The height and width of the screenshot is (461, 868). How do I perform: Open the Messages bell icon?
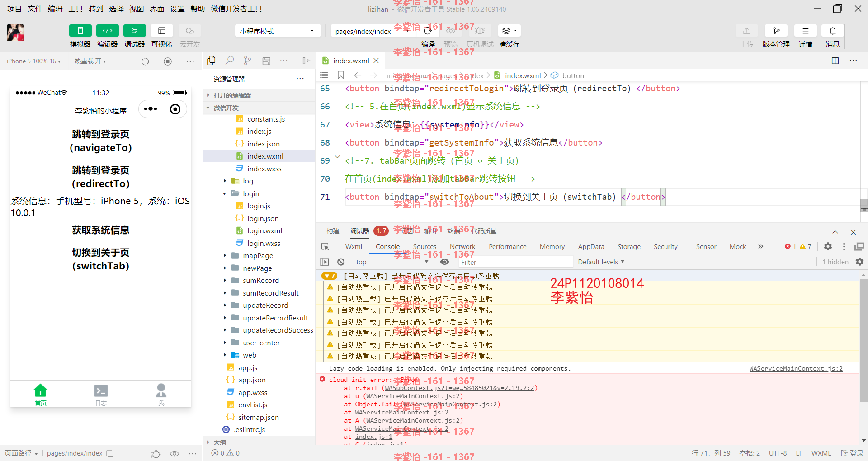point(832,31)
